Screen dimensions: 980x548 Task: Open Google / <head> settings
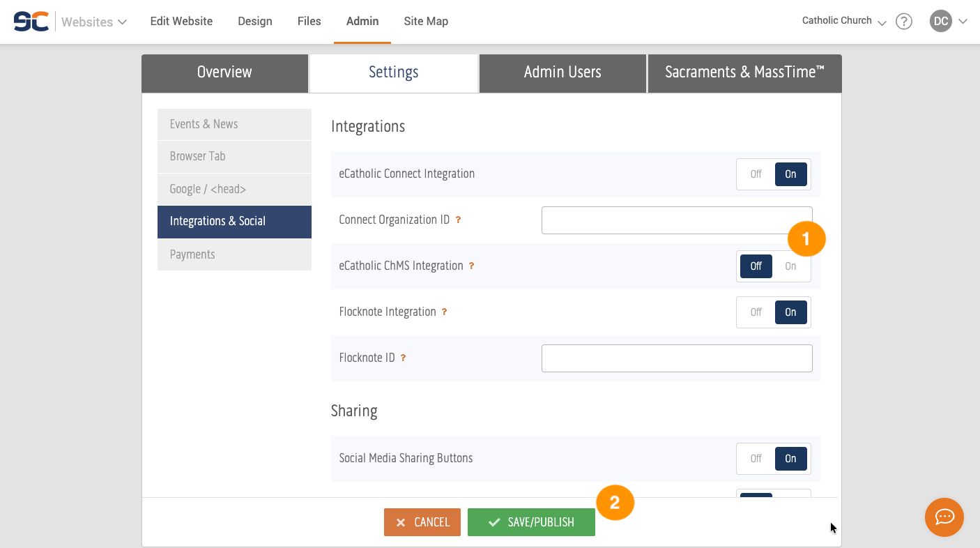pos(234,189)
